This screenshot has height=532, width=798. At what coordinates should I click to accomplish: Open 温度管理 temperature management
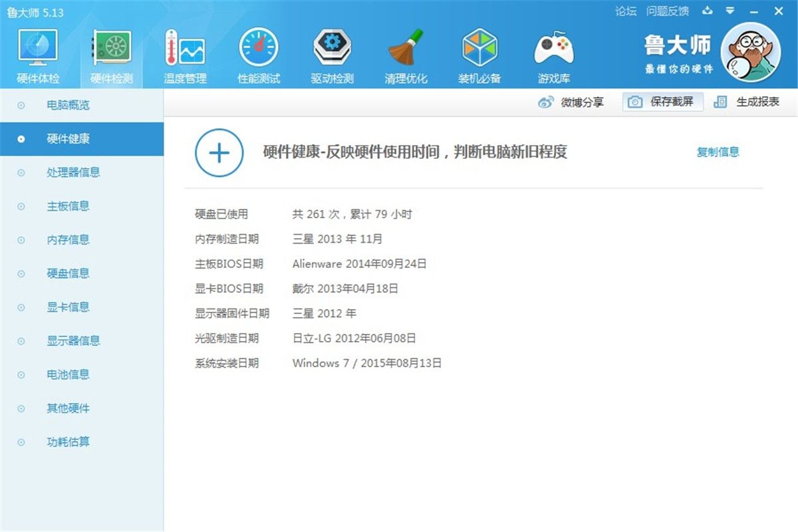pyautogui.click(x=185, y=57)
